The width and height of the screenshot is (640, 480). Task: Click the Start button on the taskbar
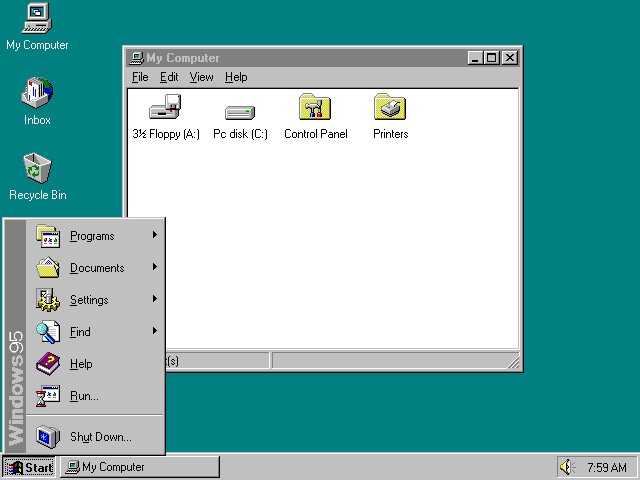point(29,467)
